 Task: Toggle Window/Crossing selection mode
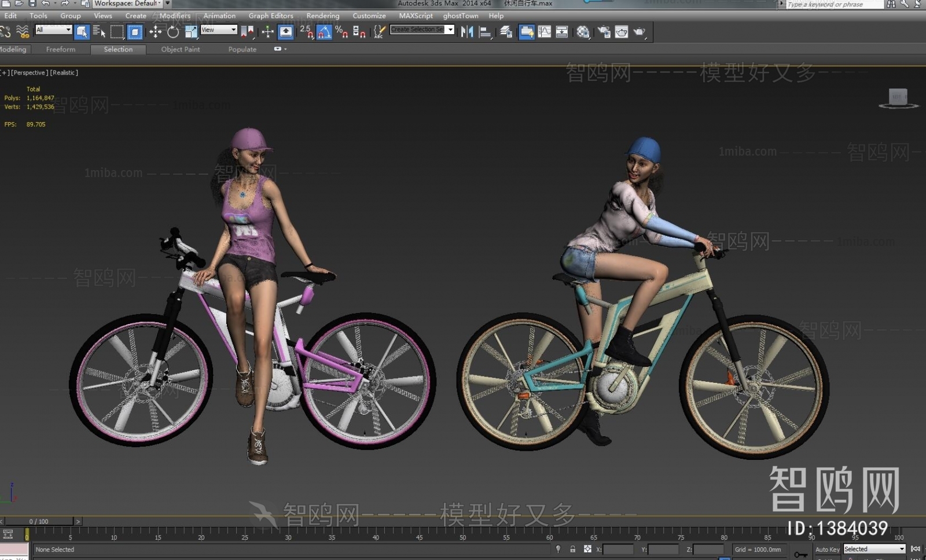[135, 32]
